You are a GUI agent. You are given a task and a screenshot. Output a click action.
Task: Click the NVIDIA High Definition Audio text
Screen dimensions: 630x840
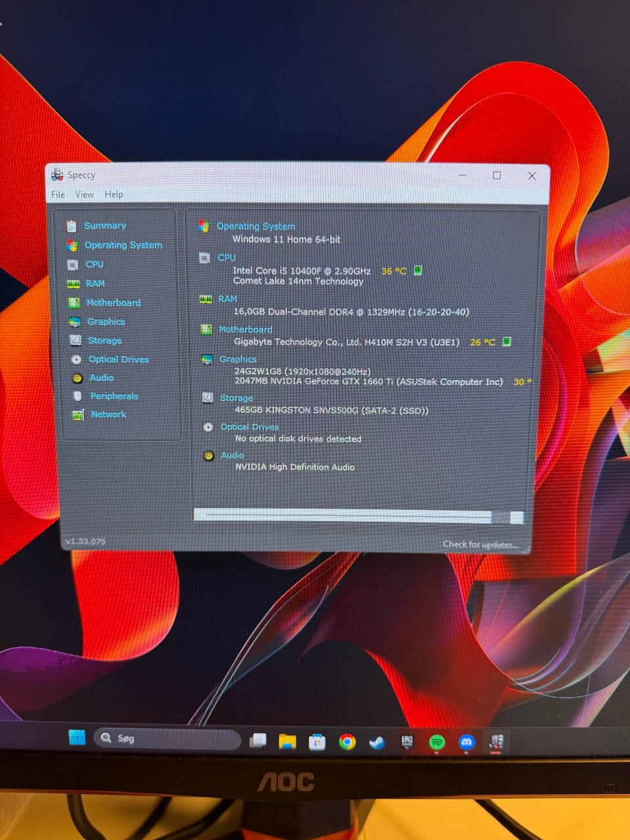click(295, 467)
